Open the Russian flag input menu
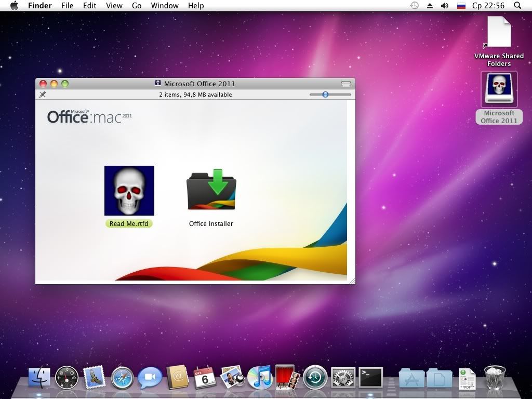Viewport: 532px width, 399px height. (x=461, y=5)
